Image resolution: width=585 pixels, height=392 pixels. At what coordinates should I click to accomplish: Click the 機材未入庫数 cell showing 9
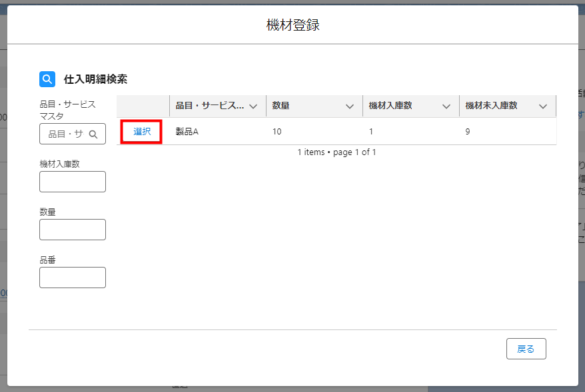(x=468, y=132)
